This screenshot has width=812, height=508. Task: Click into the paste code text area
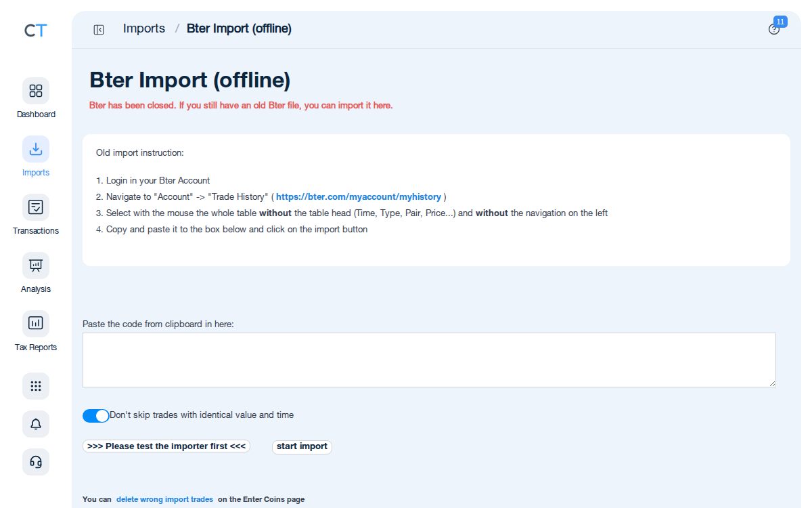click(429, 360)
